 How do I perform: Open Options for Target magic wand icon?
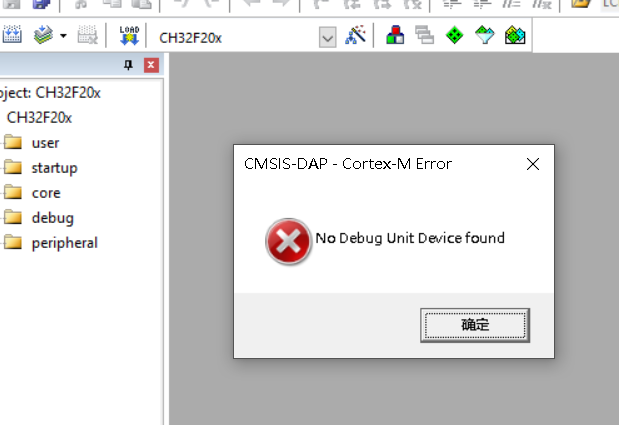point(355,35)
